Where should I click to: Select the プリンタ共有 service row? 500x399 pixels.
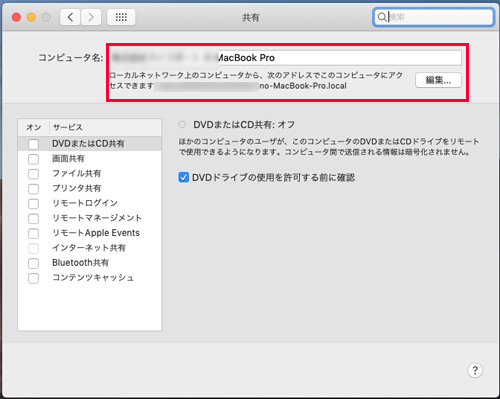point(90,188)
